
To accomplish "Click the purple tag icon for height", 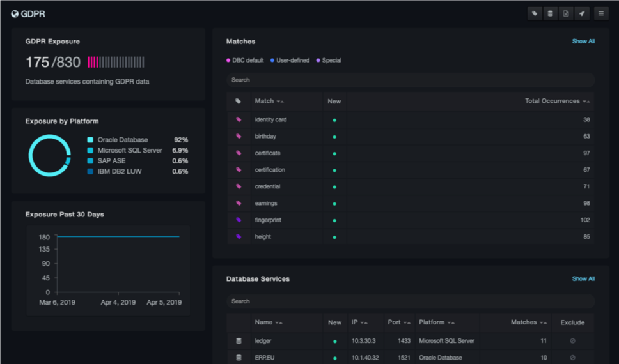I will [239, 237].
